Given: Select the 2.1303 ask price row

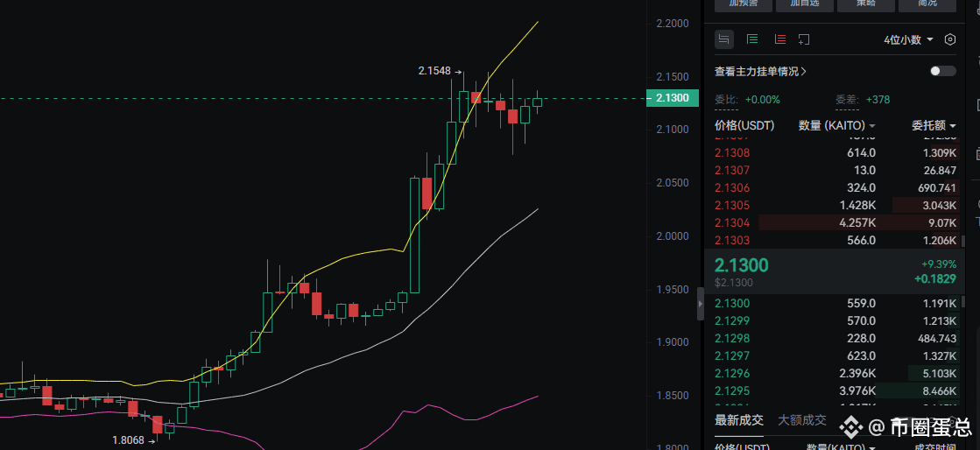Looking at the screenshot, I should [x=835, y=240].
